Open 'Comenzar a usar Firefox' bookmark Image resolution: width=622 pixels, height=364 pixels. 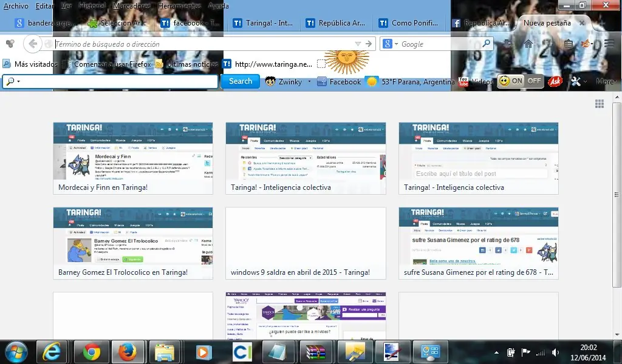click(107, 64)
